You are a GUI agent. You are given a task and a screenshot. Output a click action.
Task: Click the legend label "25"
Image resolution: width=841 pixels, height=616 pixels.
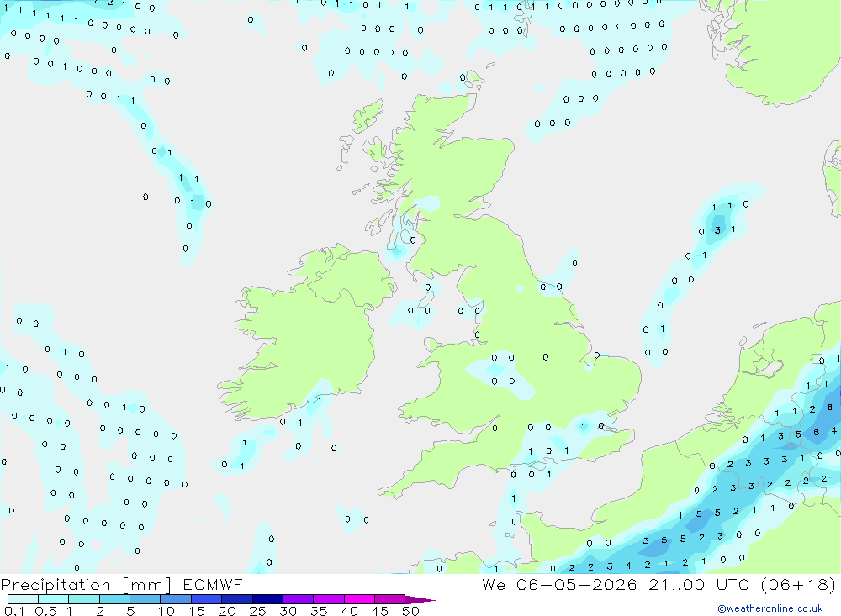tap(257, 611)
